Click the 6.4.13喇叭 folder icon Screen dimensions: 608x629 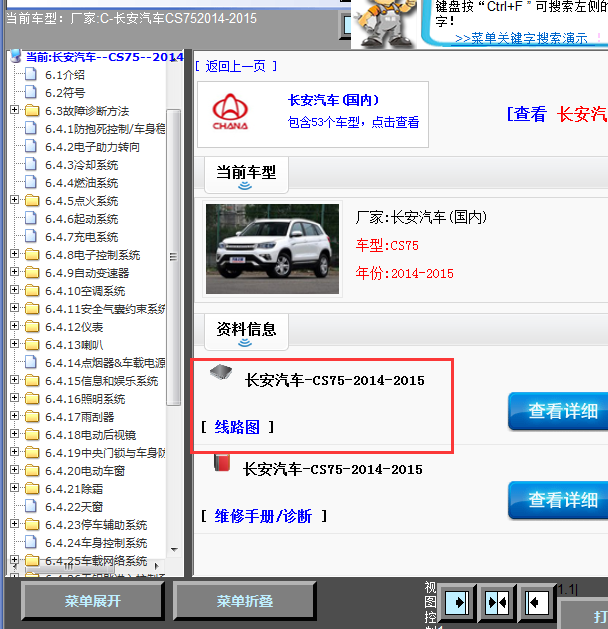coord(32,345)
